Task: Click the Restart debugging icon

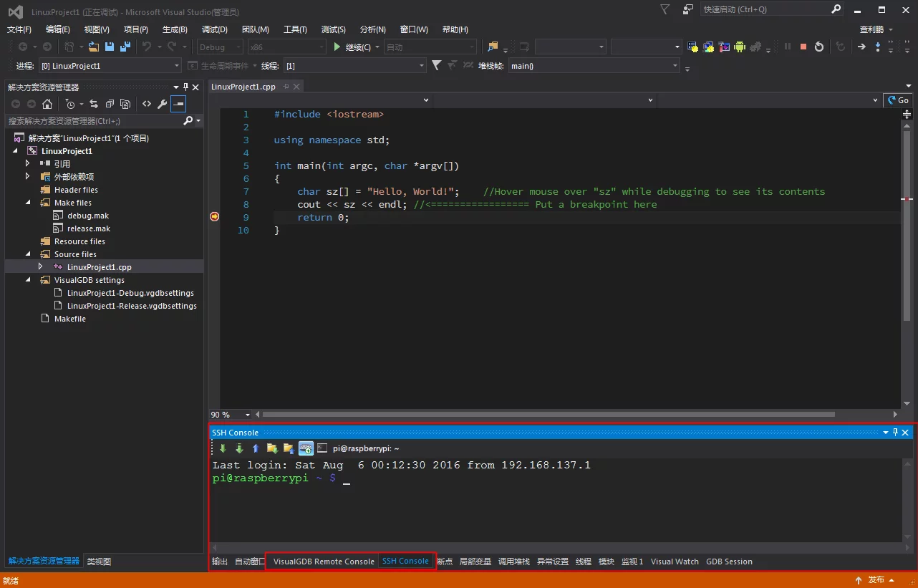Action: tap(819, 47)
